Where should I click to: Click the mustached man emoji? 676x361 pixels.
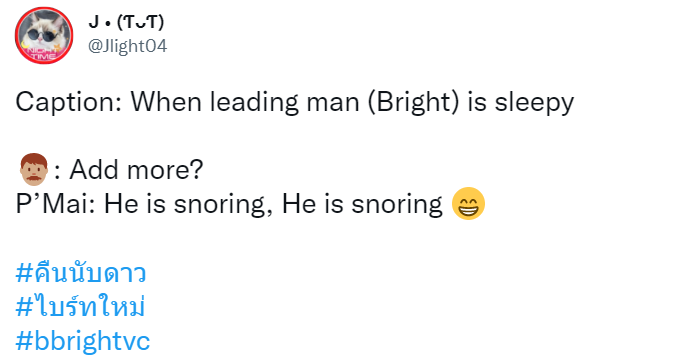coord(34,169)
